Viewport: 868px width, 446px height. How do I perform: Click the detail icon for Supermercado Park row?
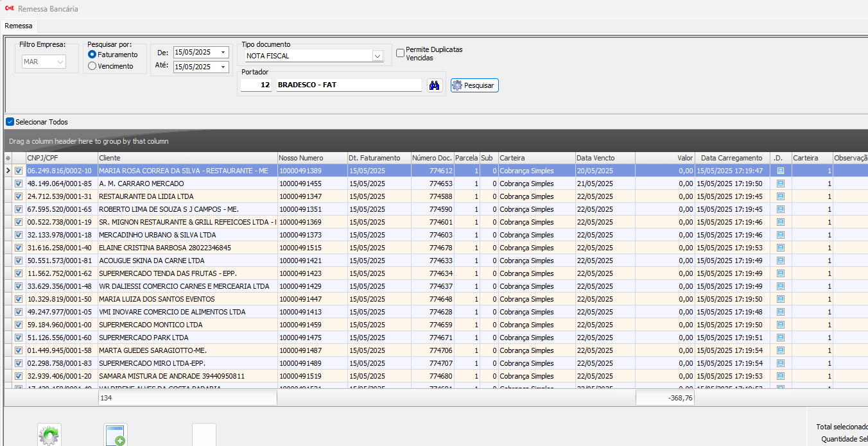click(x=781, y=338)
